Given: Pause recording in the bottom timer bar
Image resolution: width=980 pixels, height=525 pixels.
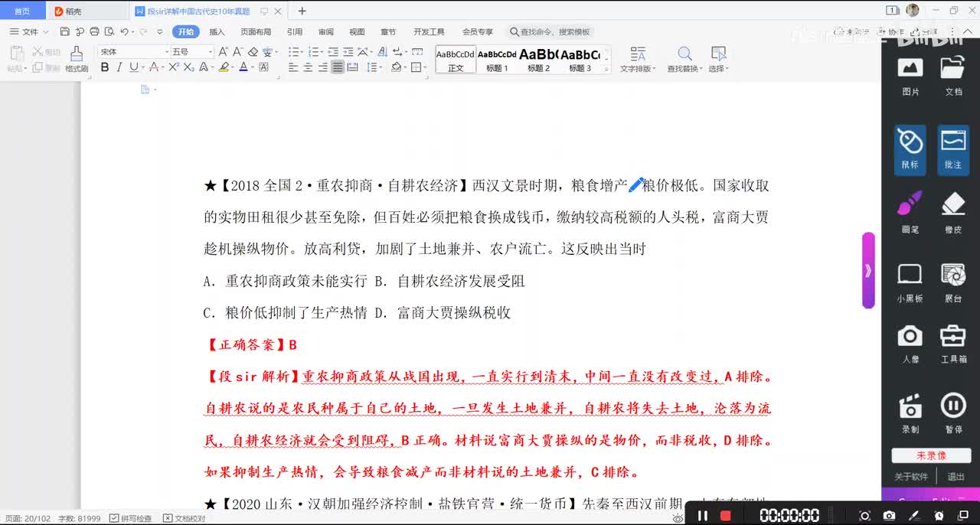Looking at the screenshot, I should pyautogui.click(x=702, y=516).
